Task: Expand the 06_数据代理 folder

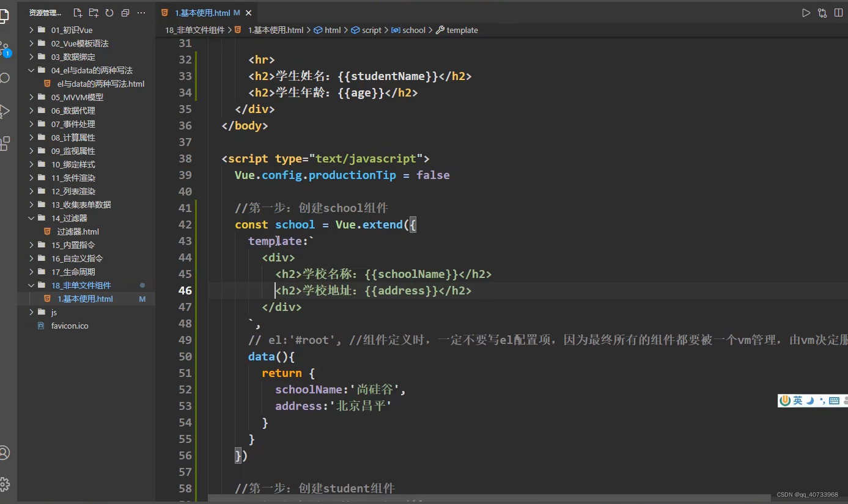Action: [86, 111]
